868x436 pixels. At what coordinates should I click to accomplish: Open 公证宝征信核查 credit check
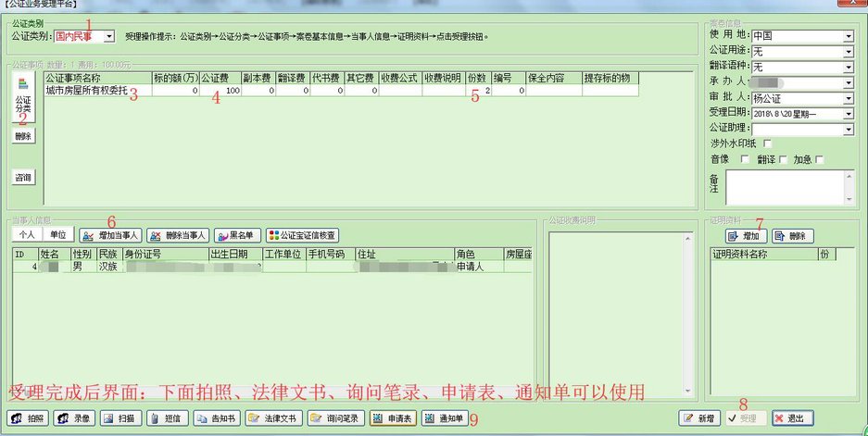pos(303,235)
